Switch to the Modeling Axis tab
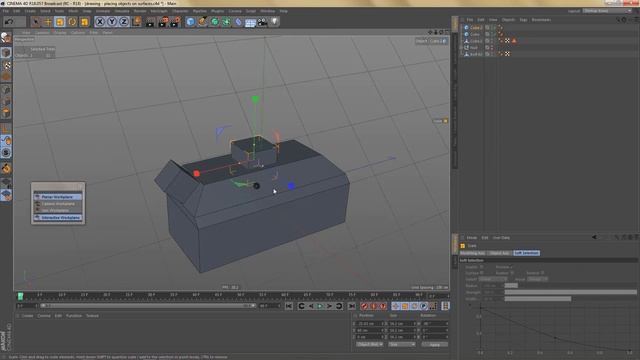Screen dimensions: 640x360 click(473, 253)
